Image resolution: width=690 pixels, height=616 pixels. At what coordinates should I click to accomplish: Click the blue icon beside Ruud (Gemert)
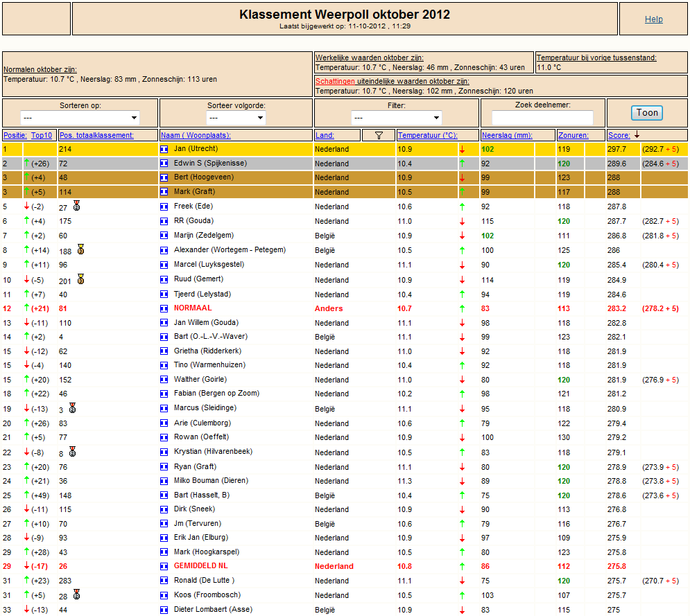(x=164, y=280)
